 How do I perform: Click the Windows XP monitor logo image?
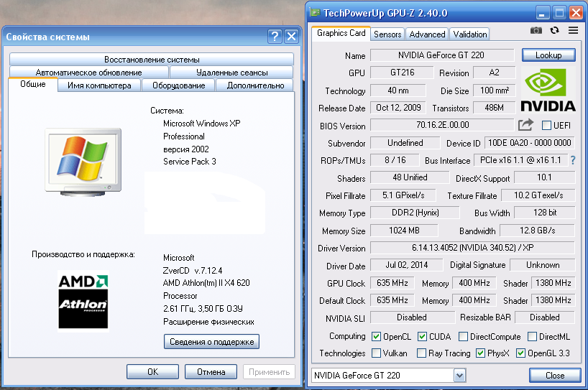[x=83, y=162]
